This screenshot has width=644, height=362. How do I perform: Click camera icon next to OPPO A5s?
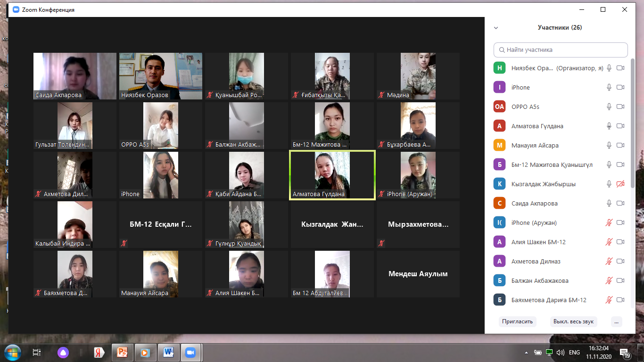point(620,107)
